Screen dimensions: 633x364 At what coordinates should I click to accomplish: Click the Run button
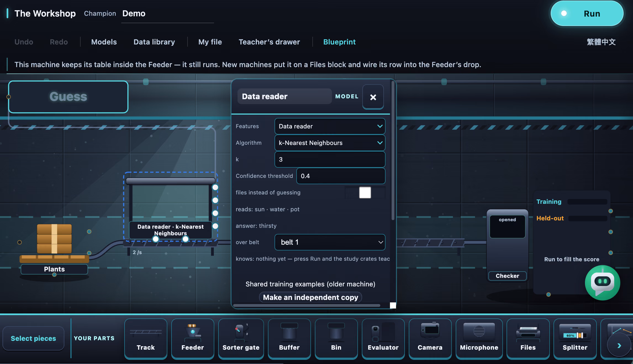(x=587, y=14)
